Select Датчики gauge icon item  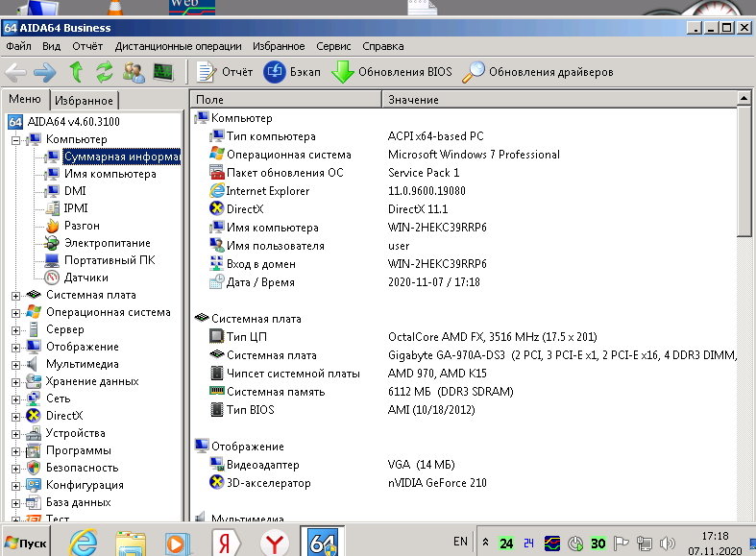coord(52,278)
